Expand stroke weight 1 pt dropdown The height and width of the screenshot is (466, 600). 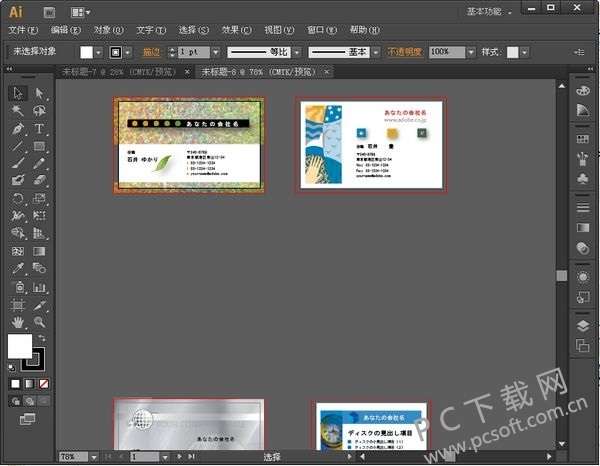click(x=216, y=52)
